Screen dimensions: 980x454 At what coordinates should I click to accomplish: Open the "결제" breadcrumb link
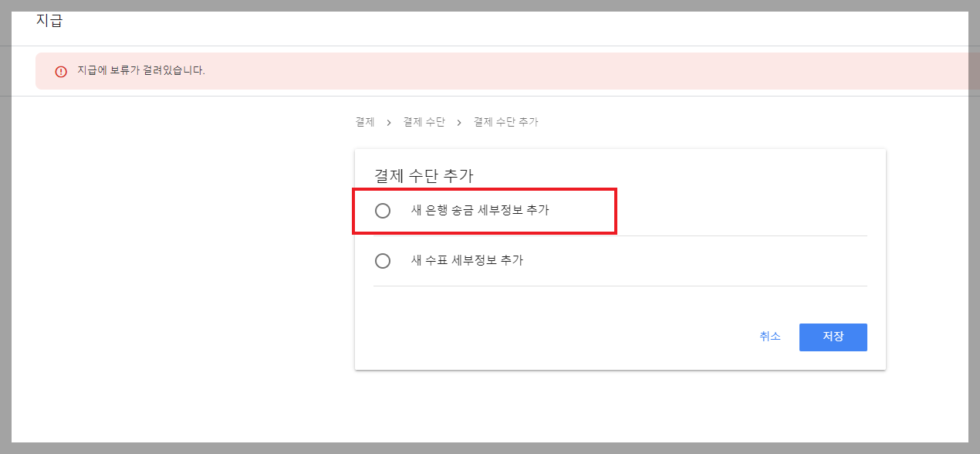363,121
